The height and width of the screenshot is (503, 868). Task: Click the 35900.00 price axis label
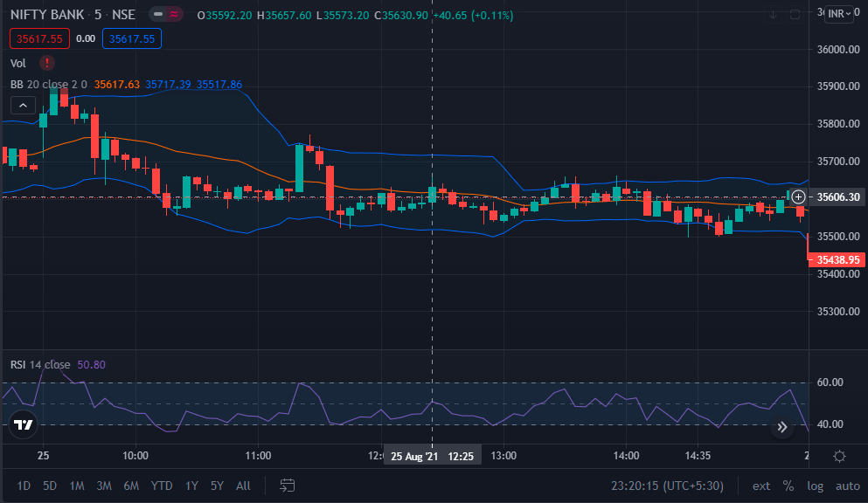point(838,86)
